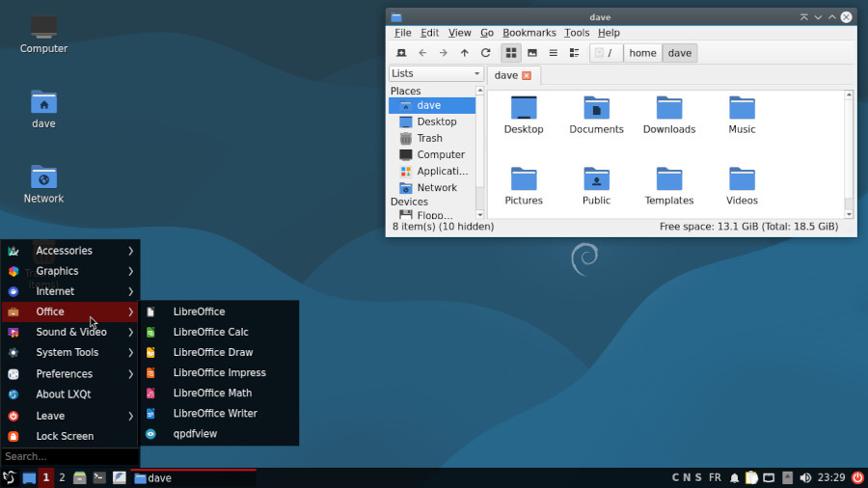Reload the current dave folder
868x488 pixels.
point(485,53)
